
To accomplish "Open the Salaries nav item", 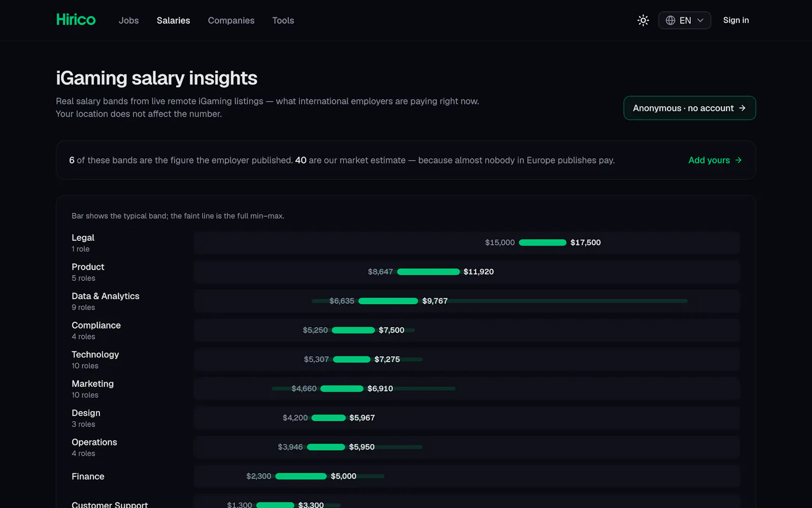I will pyautogui.click(x=173, y=20).
